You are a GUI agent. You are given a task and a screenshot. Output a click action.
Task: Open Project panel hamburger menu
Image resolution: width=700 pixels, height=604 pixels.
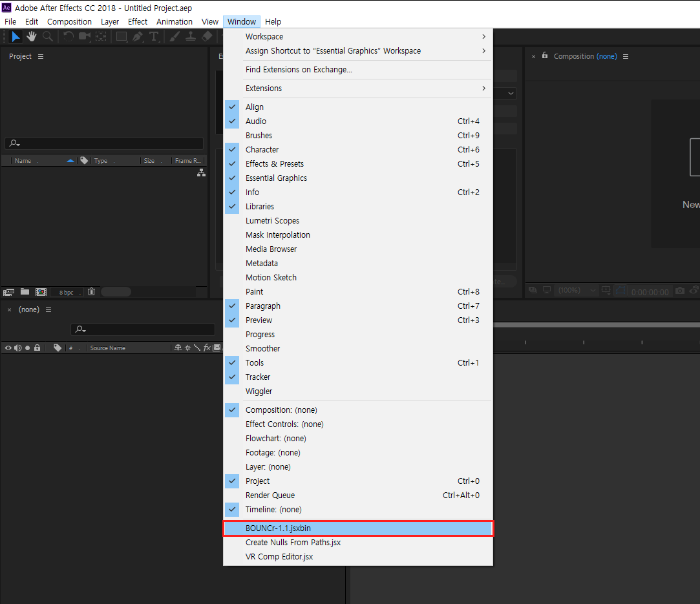(41, 57)
